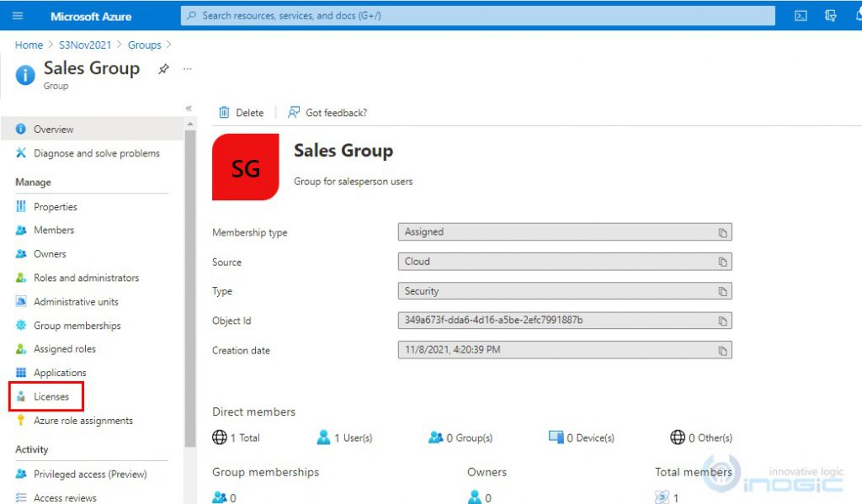Open Members from the Manage section
This screenshot has height=504, width=862.
click(x=54, y=230)
